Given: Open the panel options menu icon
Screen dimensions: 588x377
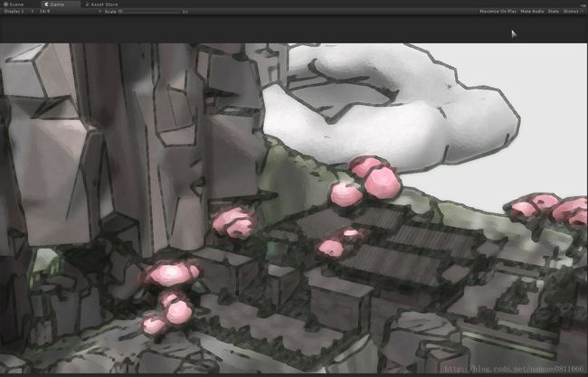Looking at the screenshot, I should pyautogui.click(x=583, y=5).
